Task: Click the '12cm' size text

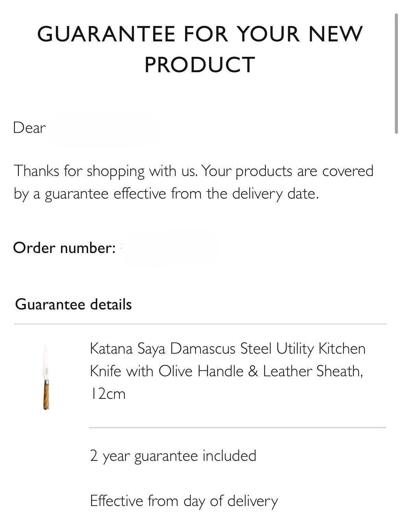Action: [108, 394]
